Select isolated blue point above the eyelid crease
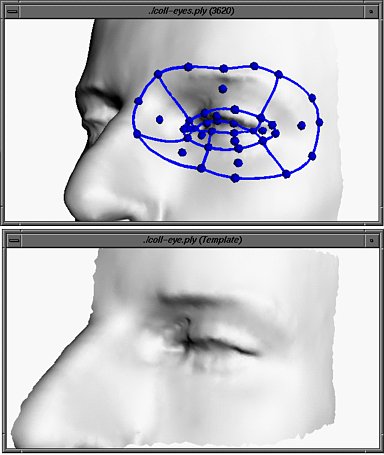 tap(223, 89)
